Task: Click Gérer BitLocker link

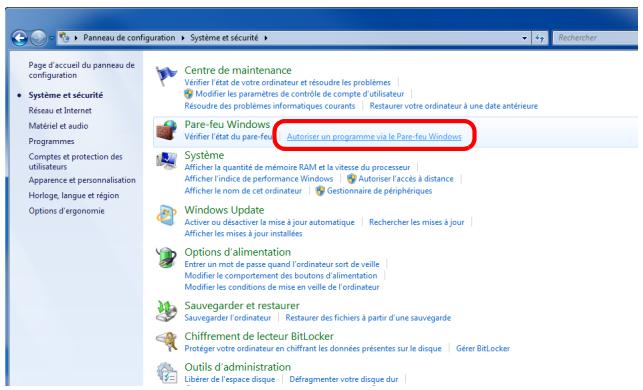Action: (x=483, y=349)
